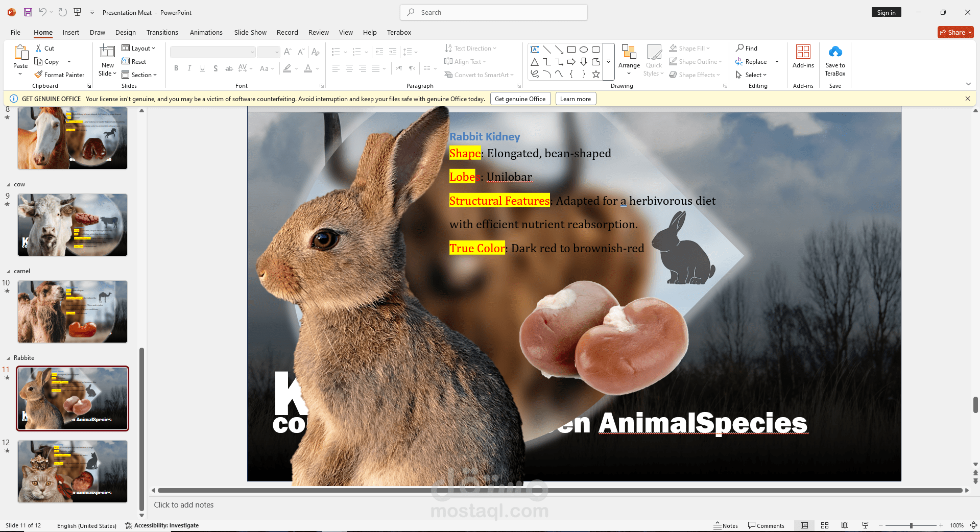Toggle Notes pane in status bar
980x532 pixels.
coord(726,525)
